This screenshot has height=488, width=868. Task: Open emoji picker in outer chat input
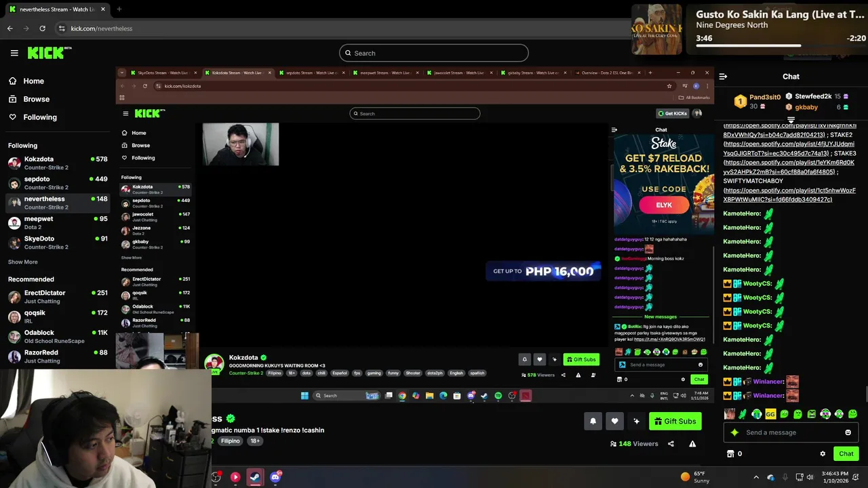coord(848,432)
